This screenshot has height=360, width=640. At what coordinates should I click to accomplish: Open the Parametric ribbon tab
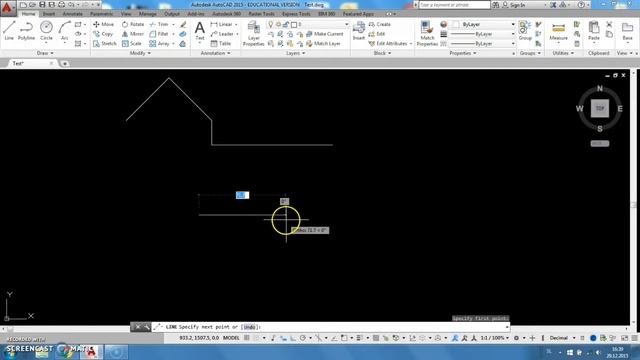pos(102,14)
